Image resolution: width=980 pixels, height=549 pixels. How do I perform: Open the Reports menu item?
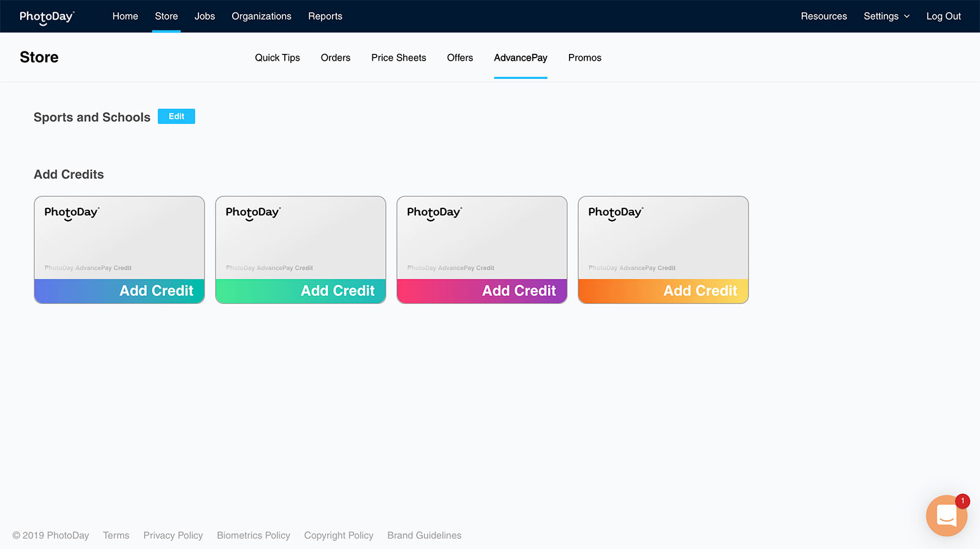pyautogui.click(x=325, y=17)
